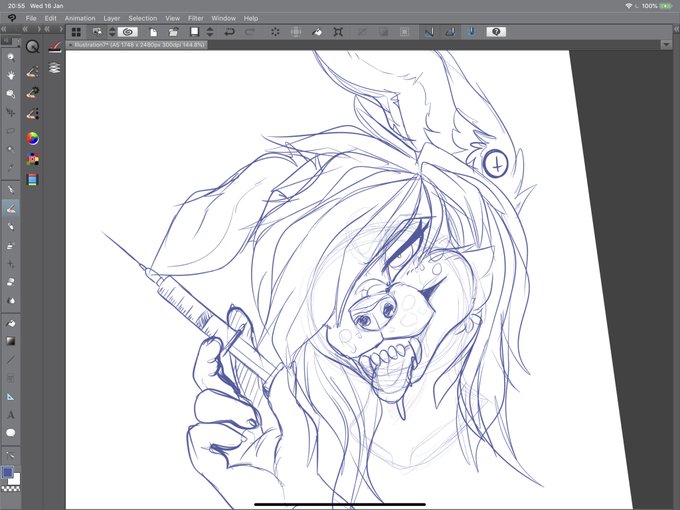
Task: Select the Gradient tool
Action: pyautogui.click(x=11, y=341)
